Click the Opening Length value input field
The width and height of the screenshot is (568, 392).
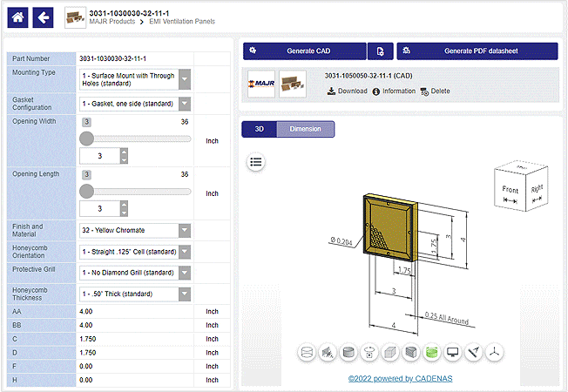[x=98, y=209]
